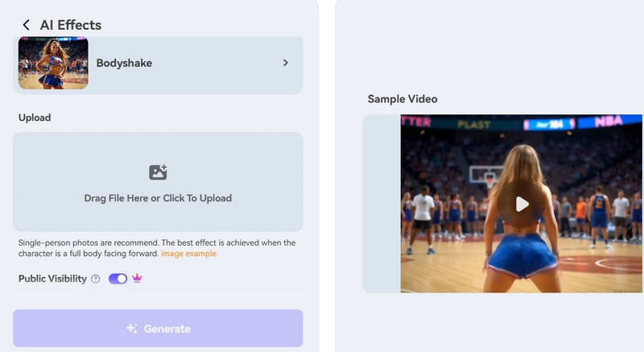Click the Public Visibility label
The width and height of the screenshot is (644, 352).
(x=52, y=279)
